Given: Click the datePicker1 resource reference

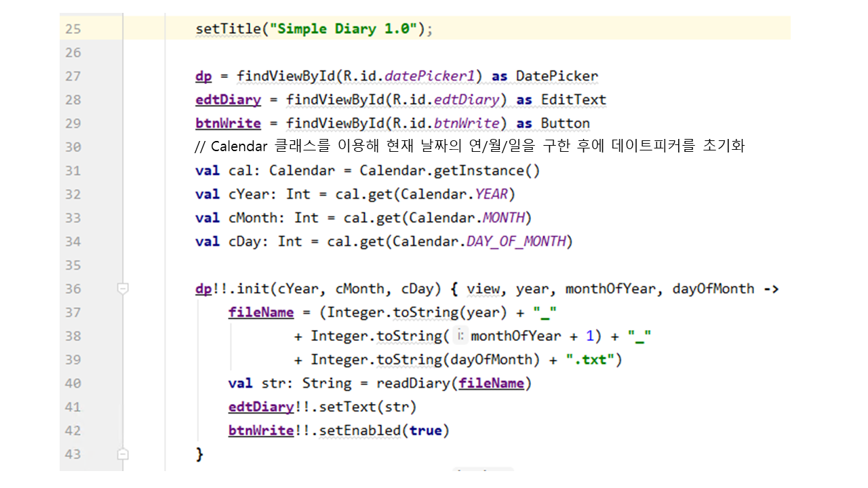Looking at the screenshot, I should pyautogui.click(x=440, y=77).
